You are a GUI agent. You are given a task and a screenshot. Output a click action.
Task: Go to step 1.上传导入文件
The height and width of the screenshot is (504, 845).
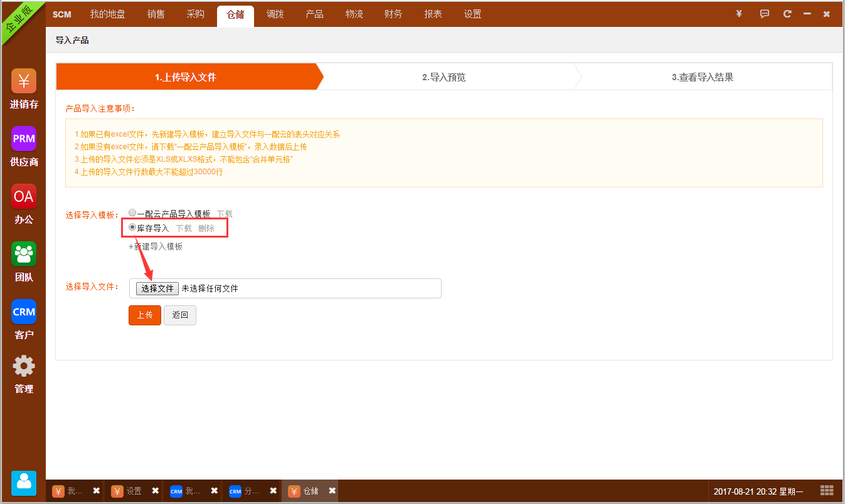186,77
